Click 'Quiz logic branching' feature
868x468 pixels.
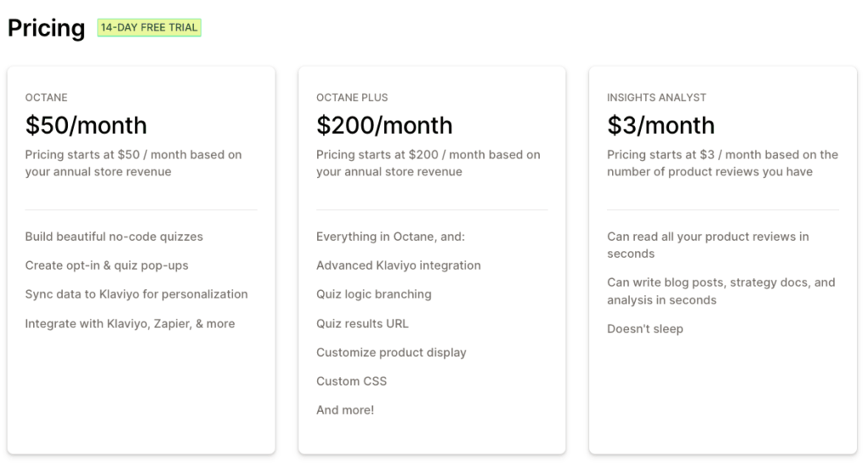[x=374, y=294]
